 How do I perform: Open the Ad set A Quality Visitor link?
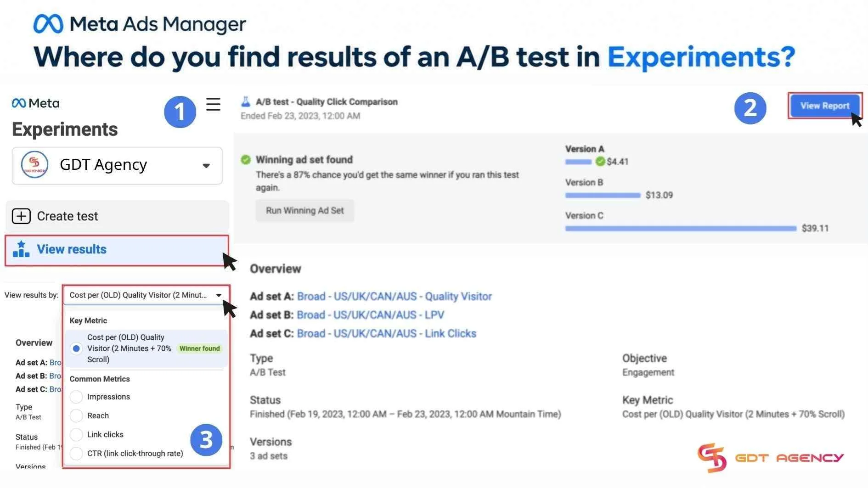coord(395,296)
